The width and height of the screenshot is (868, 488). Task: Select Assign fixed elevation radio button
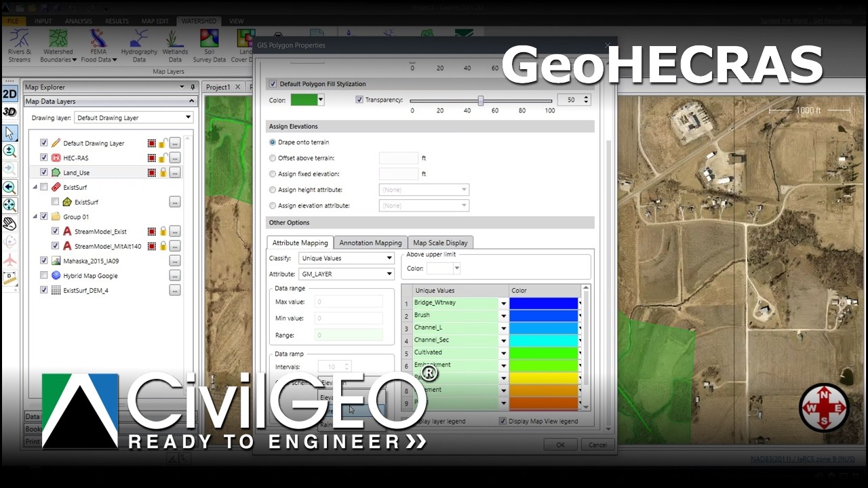coord(273,174)
